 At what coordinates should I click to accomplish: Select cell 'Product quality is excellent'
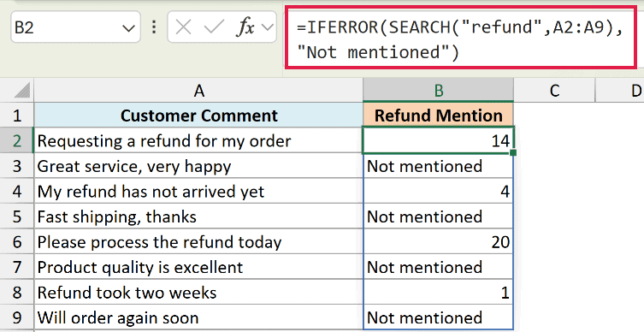pos(198,267)
